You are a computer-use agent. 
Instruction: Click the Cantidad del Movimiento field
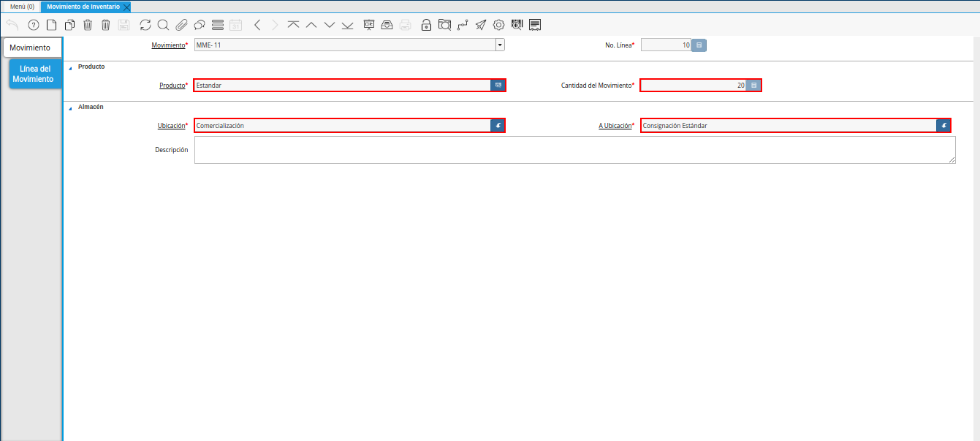[x=694, y=86]
